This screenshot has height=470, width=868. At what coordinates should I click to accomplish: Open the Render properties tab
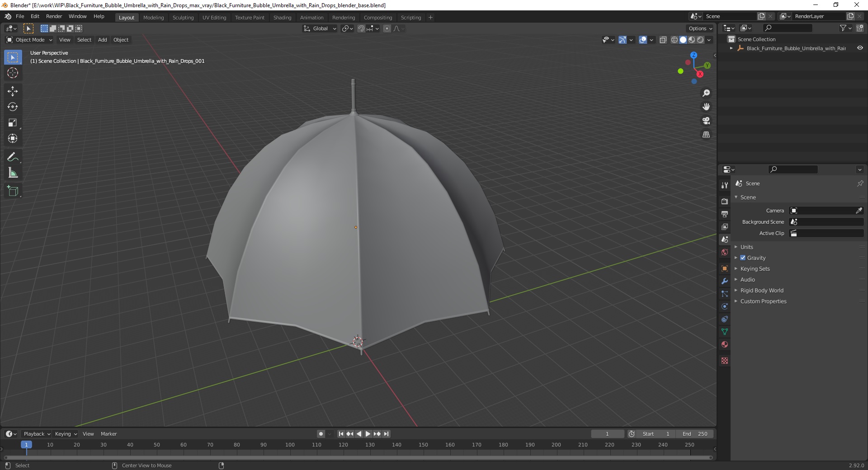(x=725, y=201)
